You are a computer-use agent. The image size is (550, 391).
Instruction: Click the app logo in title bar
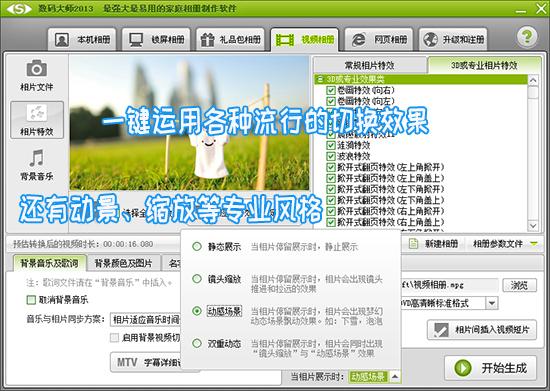tap(19, 8)
